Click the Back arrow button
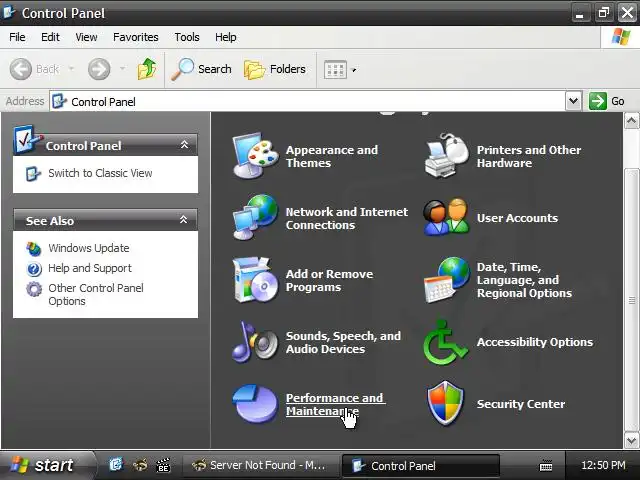The image size is (640, 480). point(20,69)
